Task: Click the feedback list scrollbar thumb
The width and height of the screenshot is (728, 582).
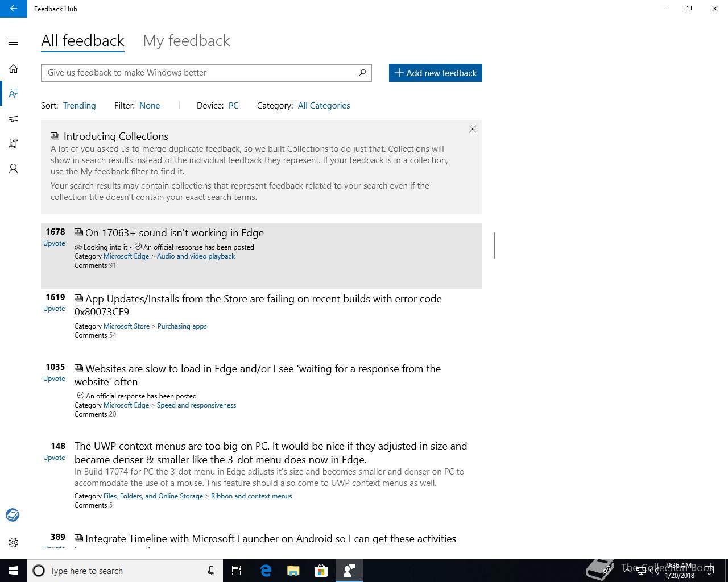Action: 494,245
